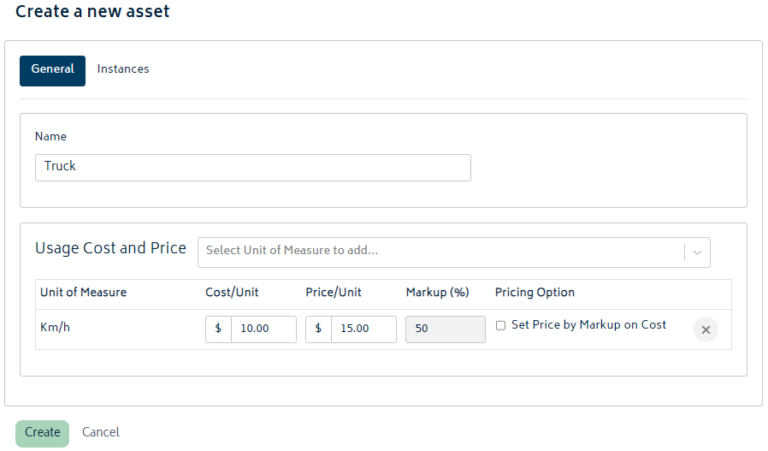Image resolution: width=768 pixels, height=451 pixels.
Task: Enable Set Price by Markup on Cost
Action: (x=501, y=326)
